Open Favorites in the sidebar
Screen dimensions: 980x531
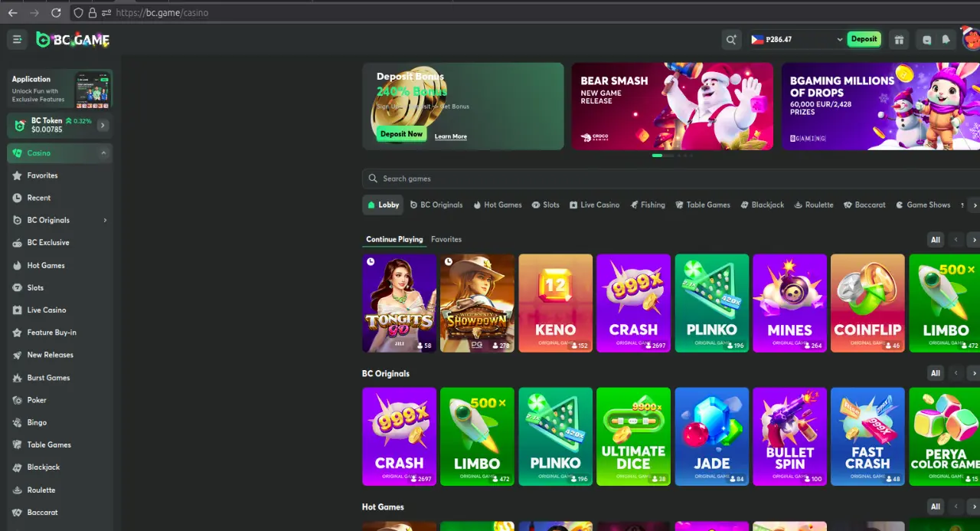tap(60, 175)
